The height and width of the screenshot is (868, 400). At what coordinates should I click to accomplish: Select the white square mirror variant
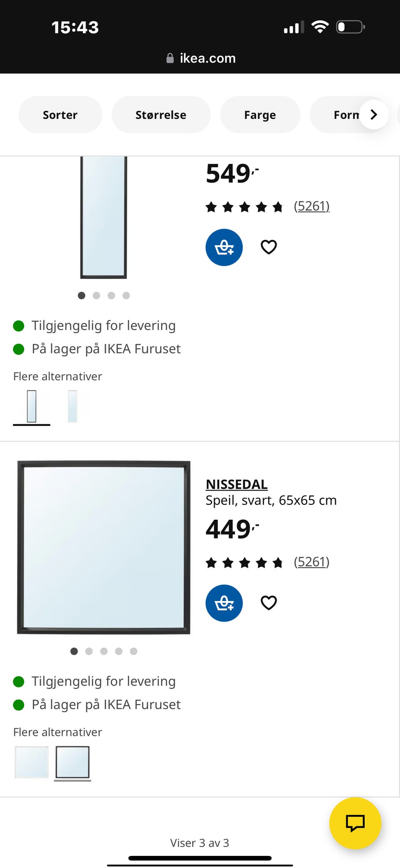32,762
